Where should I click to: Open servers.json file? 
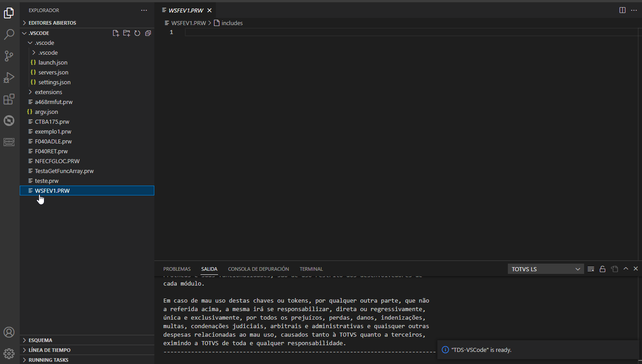click(87, 73)
